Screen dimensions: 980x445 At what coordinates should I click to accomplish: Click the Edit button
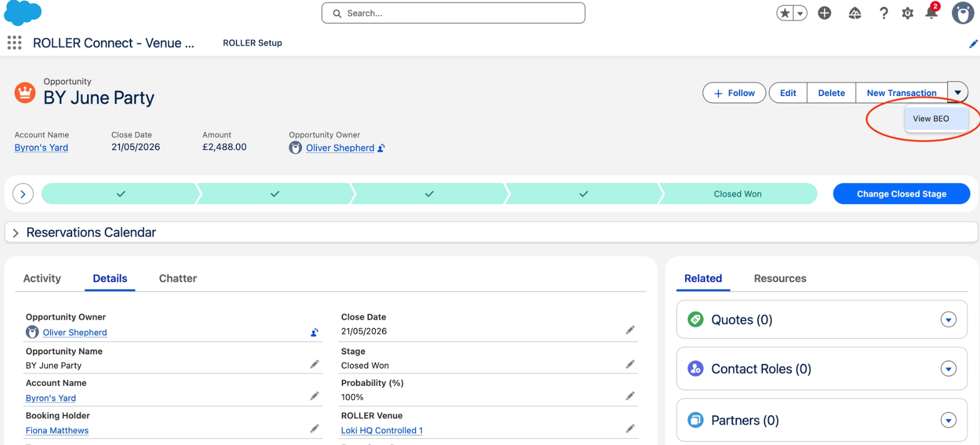pyautogui.click(x=788, y=93)
